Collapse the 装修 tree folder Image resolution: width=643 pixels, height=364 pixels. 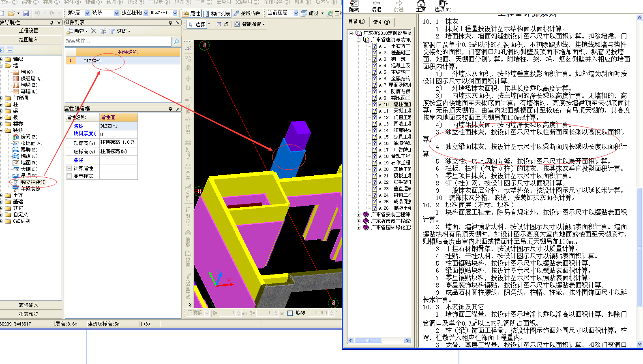[x=1, y=130]
